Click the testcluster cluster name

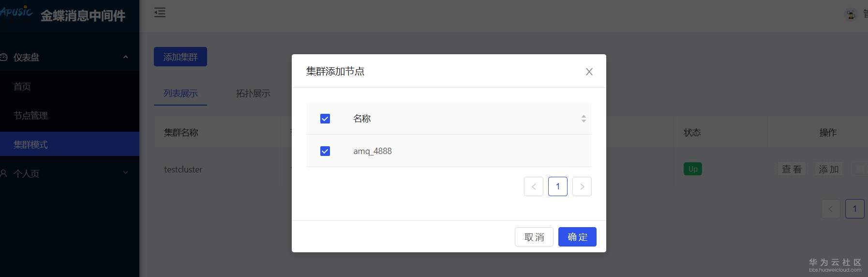coord(183,169)
